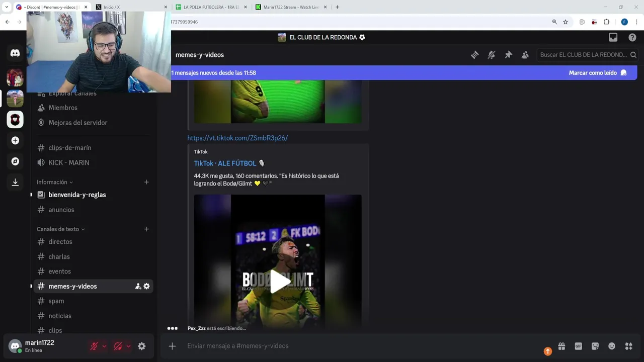Open Discord direct messages home icon

[15, 53]
